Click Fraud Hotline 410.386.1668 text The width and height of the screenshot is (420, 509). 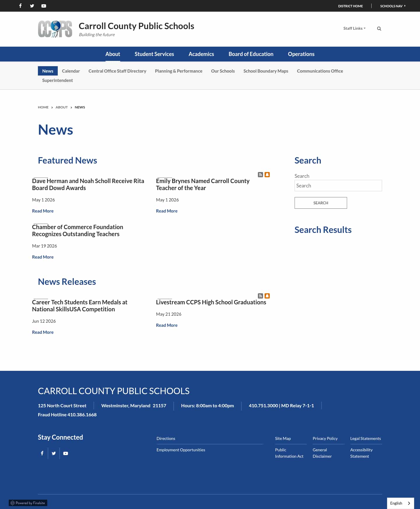67,415
